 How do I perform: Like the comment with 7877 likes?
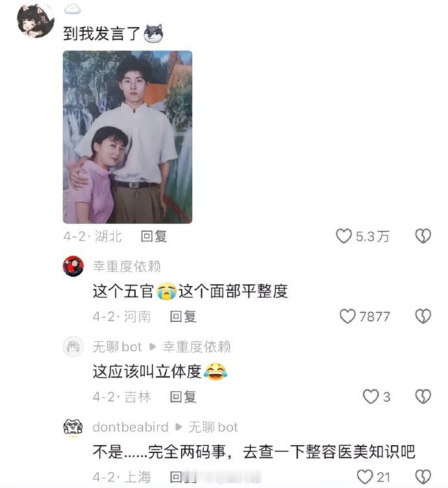coord(347,317)
